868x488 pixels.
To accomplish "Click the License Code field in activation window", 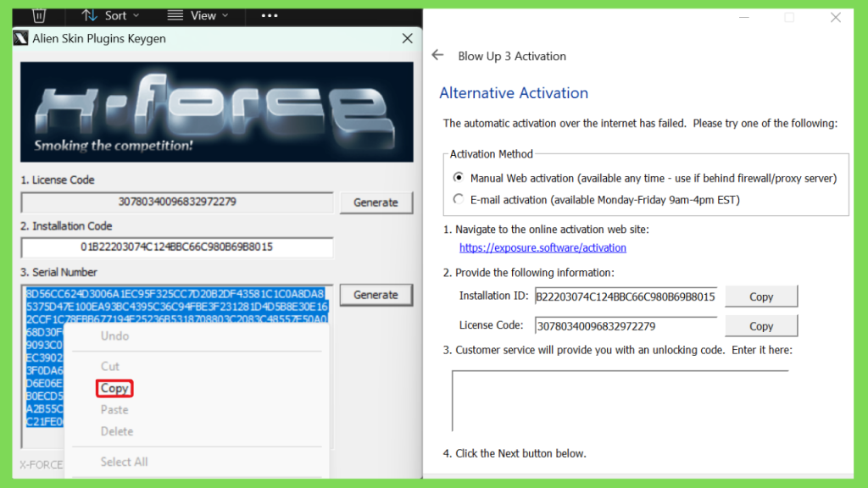I will pos(626,326).
